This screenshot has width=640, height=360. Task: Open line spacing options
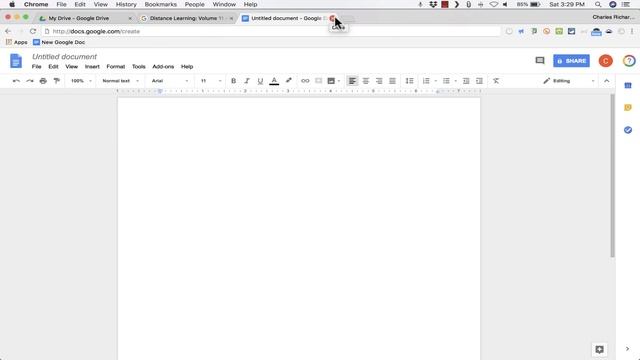pyautogui.click(x=409, y=81)
